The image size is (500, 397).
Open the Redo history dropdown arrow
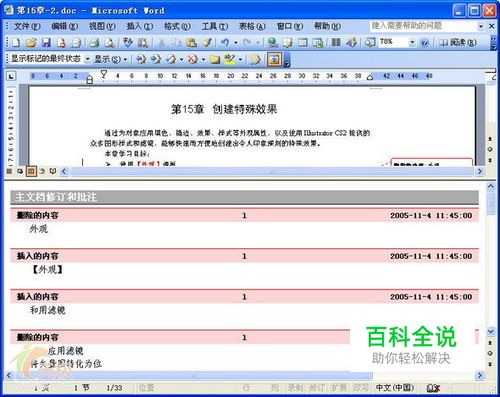[257, 42]
